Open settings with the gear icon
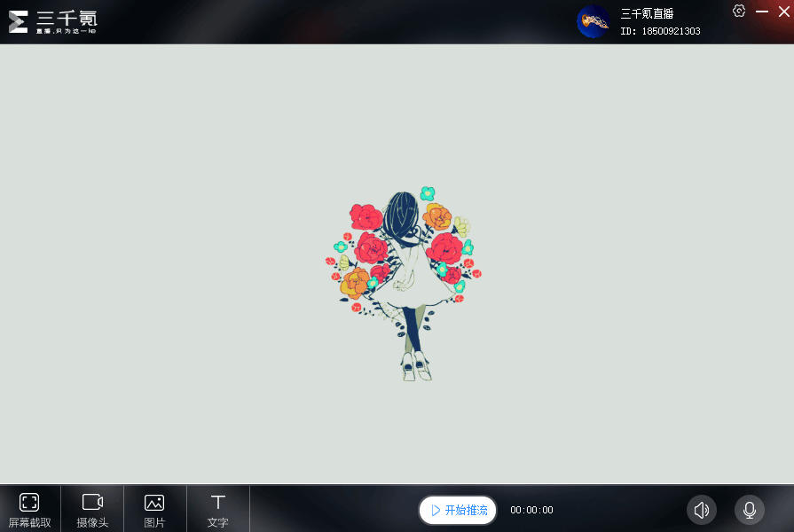794x532 pixels. point(739,12)
